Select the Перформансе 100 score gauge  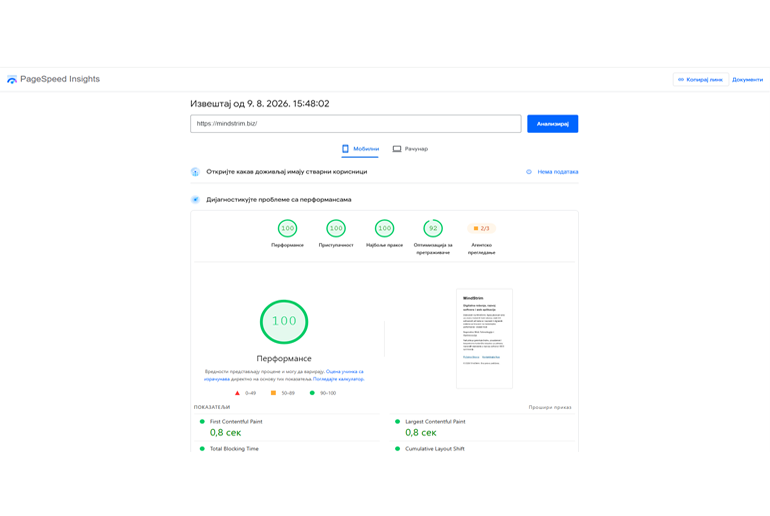(x=287, y=234)
